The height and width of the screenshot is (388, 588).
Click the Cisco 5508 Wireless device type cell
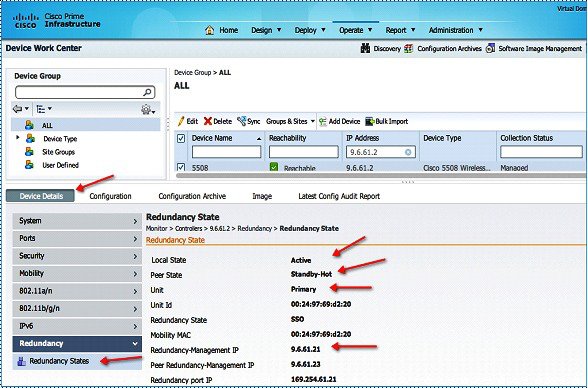pyautogui.click(x=457, y=168)
